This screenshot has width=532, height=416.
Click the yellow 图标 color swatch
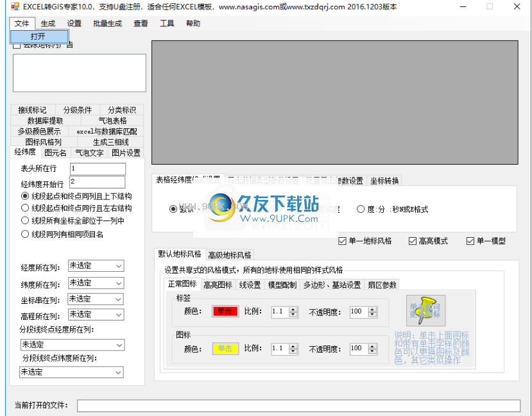(225, 348)
